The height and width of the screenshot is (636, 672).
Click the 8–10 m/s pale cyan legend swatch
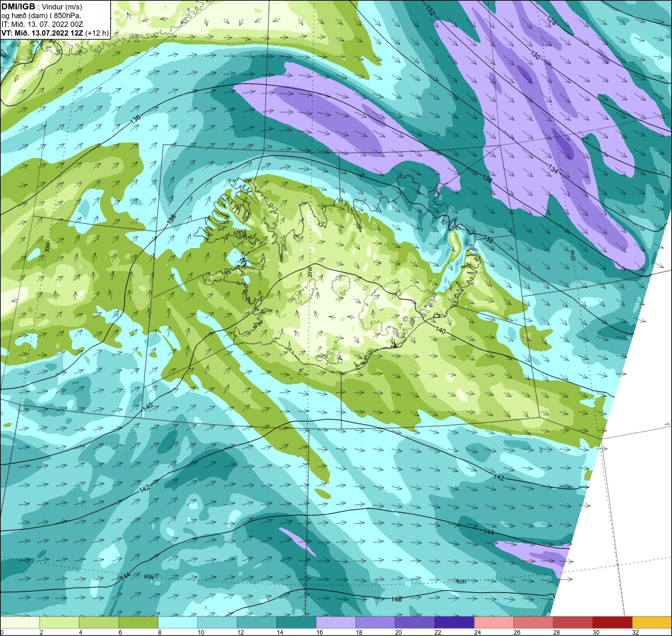(x=178, y=623)
